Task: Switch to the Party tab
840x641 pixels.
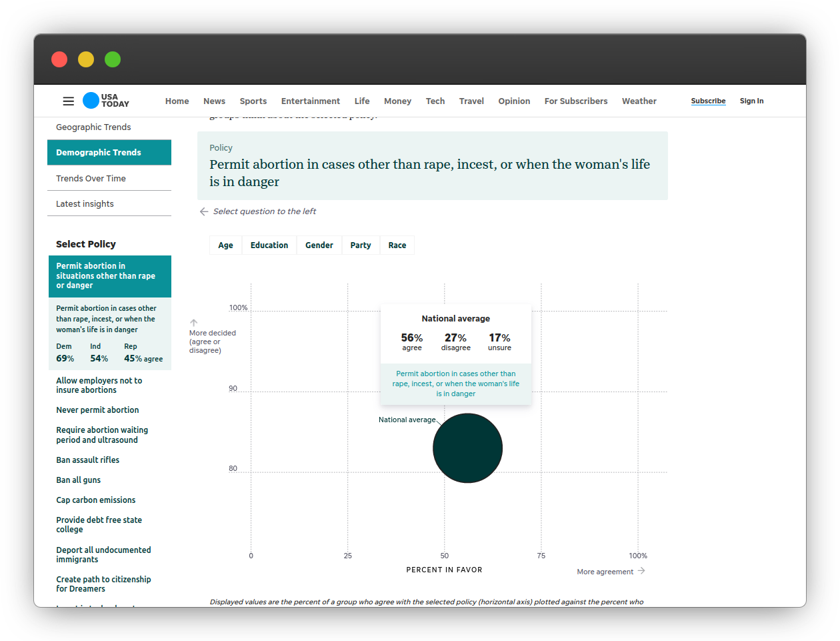Action: 361,245
